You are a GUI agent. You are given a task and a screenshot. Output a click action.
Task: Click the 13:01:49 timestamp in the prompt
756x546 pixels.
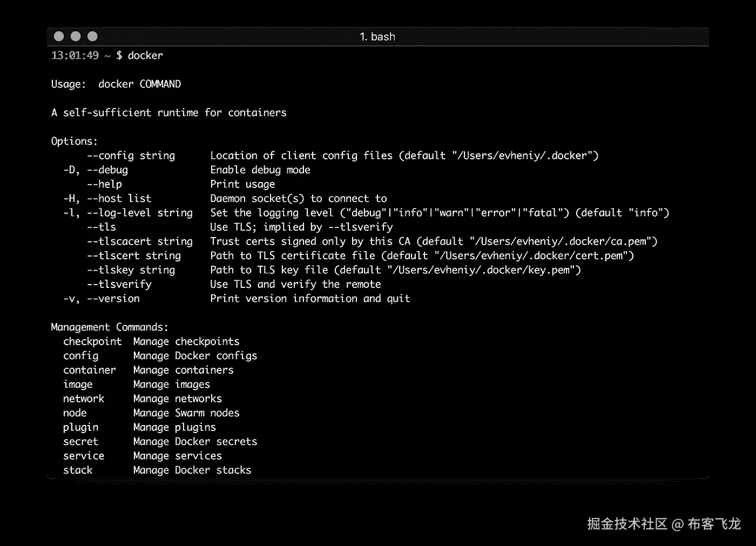[75, 56]
